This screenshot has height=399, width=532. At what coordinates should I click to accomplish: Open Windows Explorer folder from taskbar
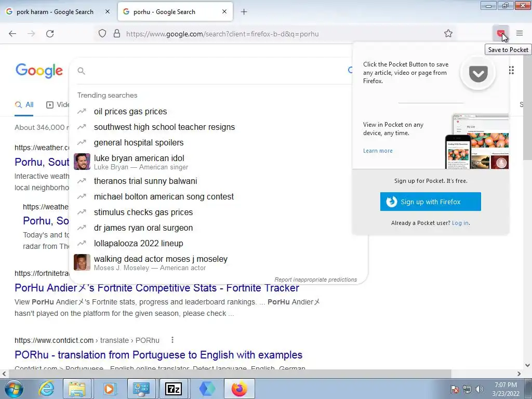pos(77,389)
